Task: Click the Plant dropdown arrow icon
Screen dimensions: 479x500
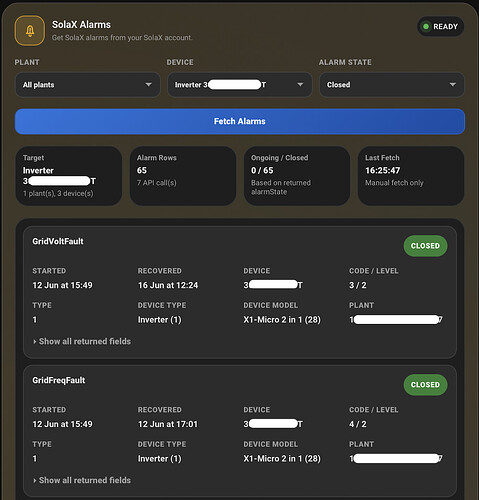Action: (148, 85)
